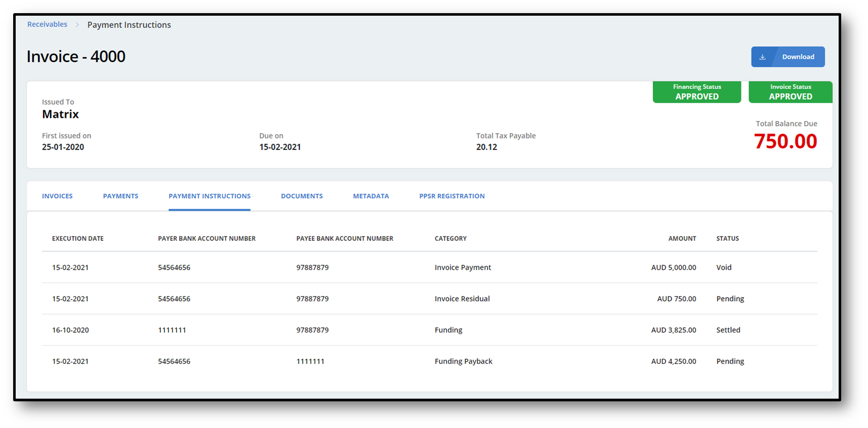Viewport: 868px width, 428px height.
Task: Click the Void status cell
Action: point(724,268)
